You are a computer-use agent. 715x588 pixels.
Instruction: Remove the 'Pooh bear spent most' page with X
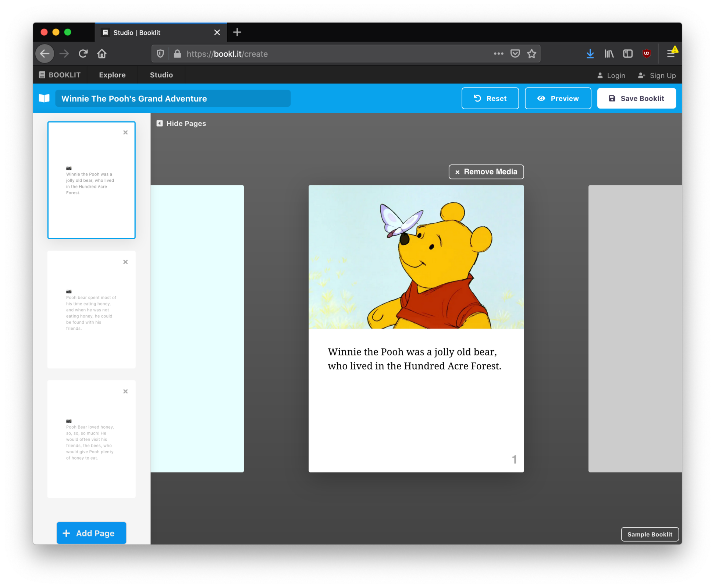pos(125,262)
